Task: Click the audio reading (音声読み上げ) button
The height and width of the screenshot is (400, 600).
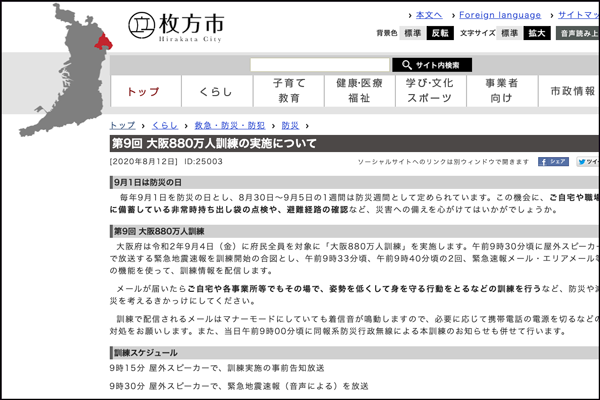Action: (580, 33)
